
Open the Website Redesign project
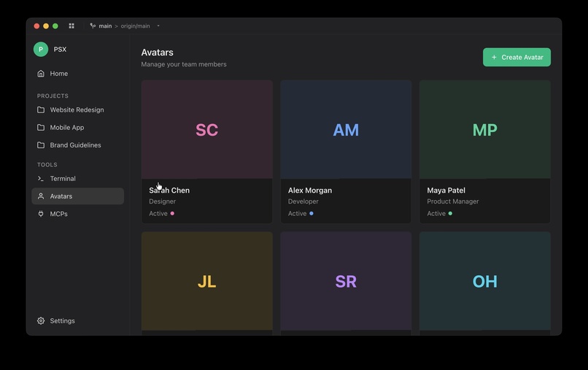[x=77, y=110]
